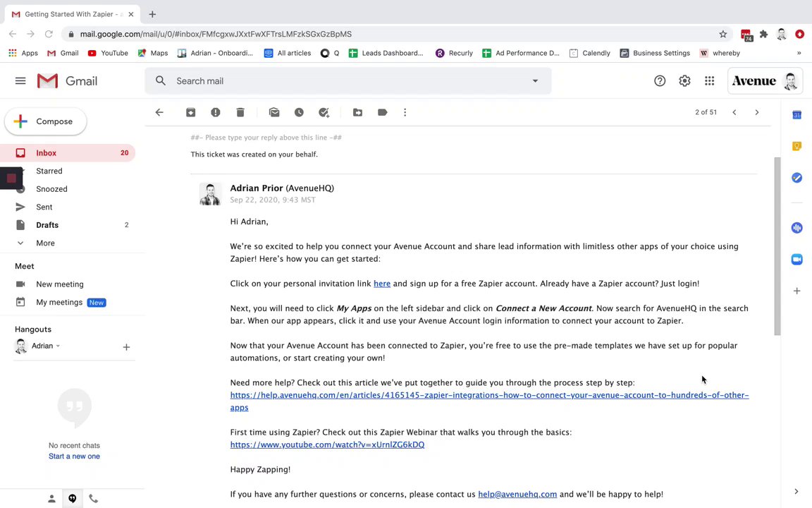Image resolution: width=812 pixels, height=508 pixels.
Task: Open Drafts folder
Action: click(68, 225)
